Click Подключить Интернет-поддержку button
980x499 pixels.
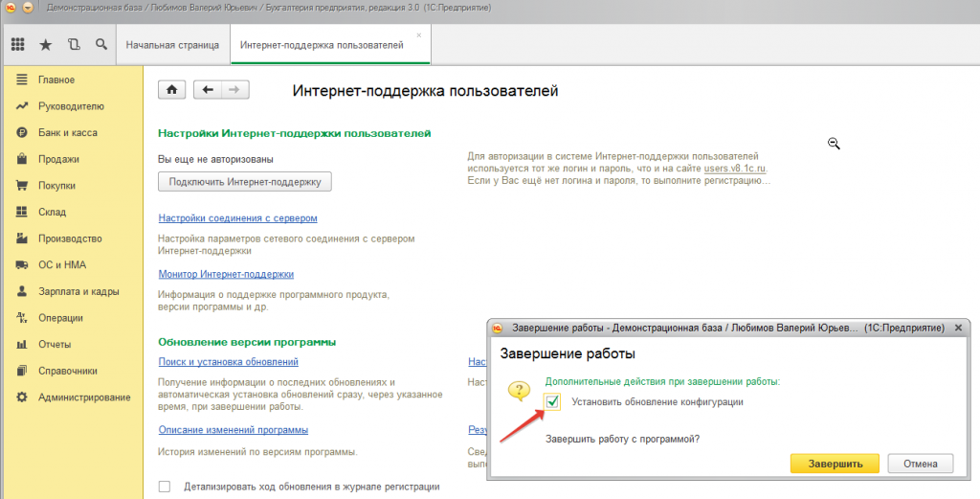click(x=244, y=181)
